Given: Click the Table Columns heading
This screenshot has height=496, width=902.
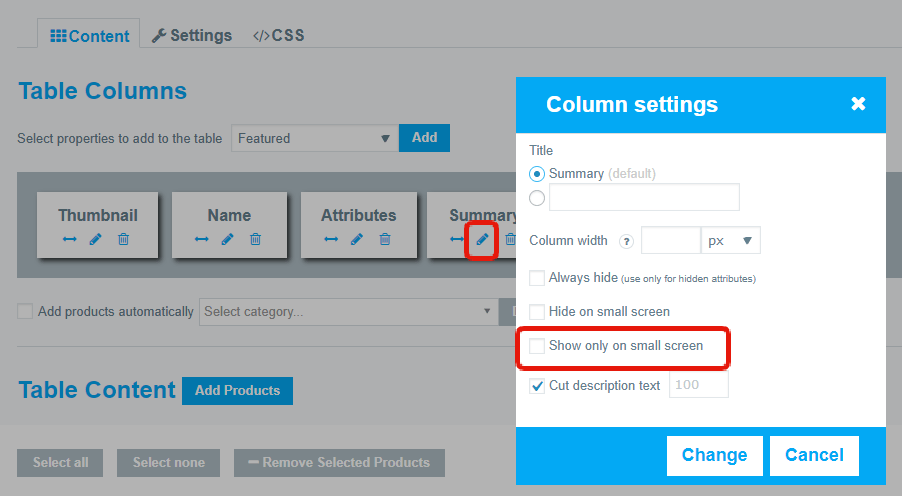Looking at the screenshot, I should click(x=102, y=91).
